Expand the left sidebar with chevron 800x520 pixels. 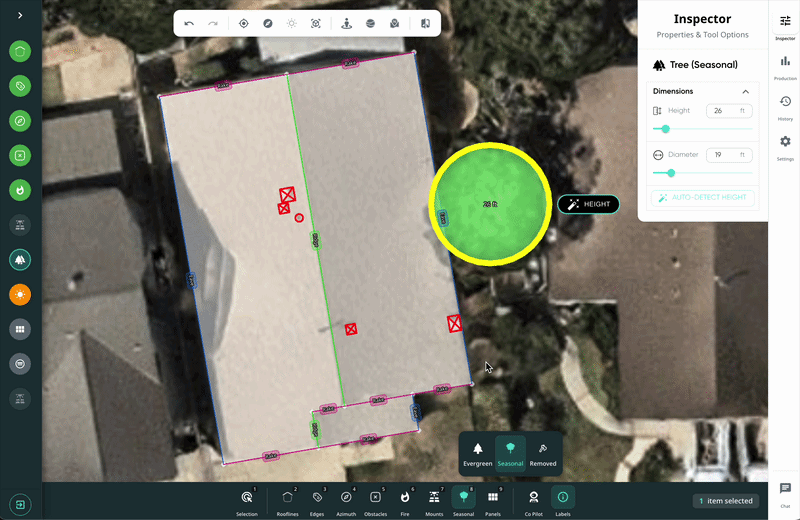tap(20, 15)
